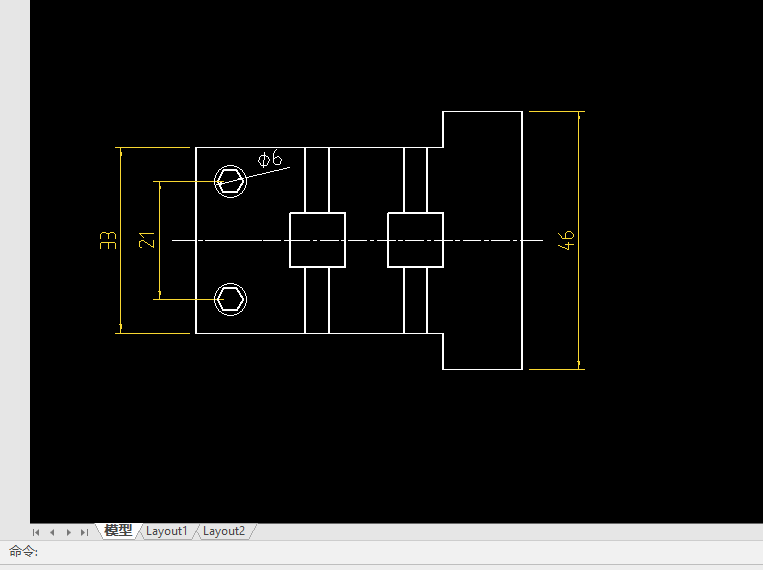The image size is (763, 570).
Task: Select the 21 dimension text
Action: click(x=147, y=240)
